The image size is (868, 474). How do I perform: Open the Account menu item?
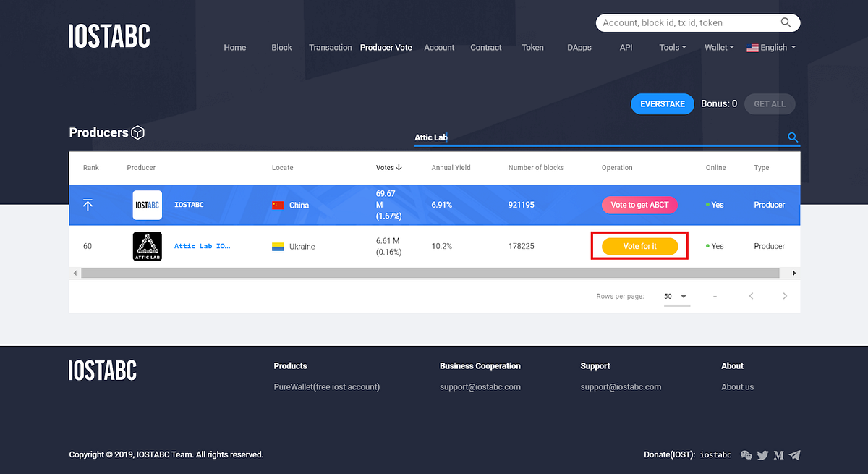point(439,48)
